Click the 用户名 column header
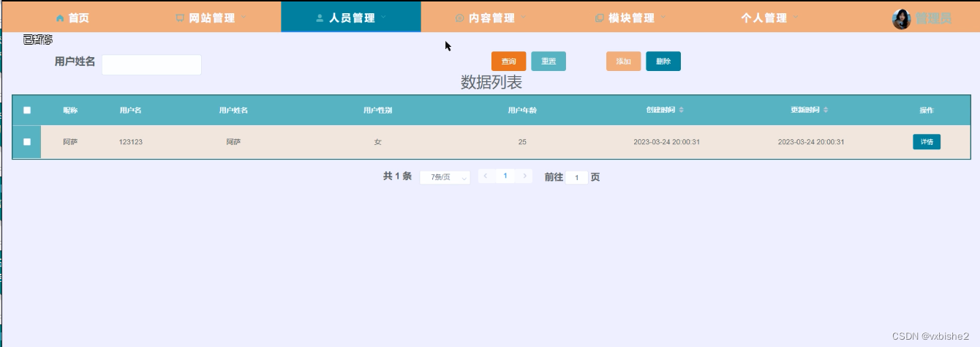This screenshot has width=980, height=347. 130,111
